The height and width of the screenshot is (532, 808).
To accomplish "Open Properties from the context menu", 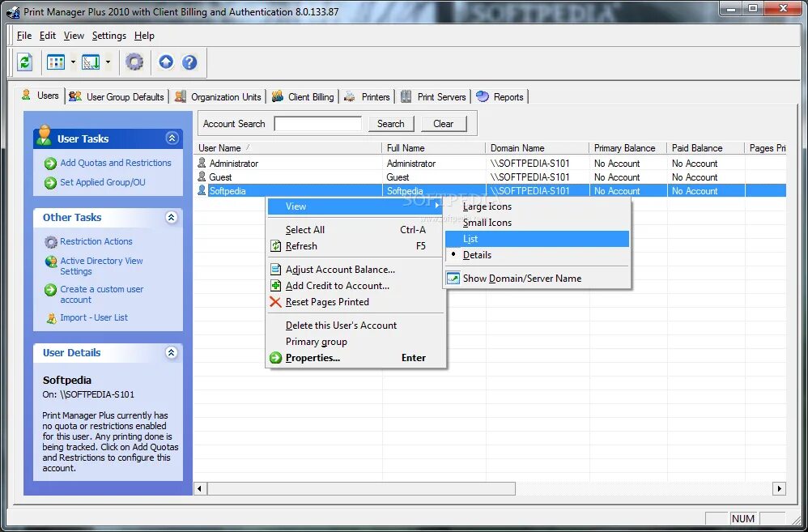I will tap(355, 358).
